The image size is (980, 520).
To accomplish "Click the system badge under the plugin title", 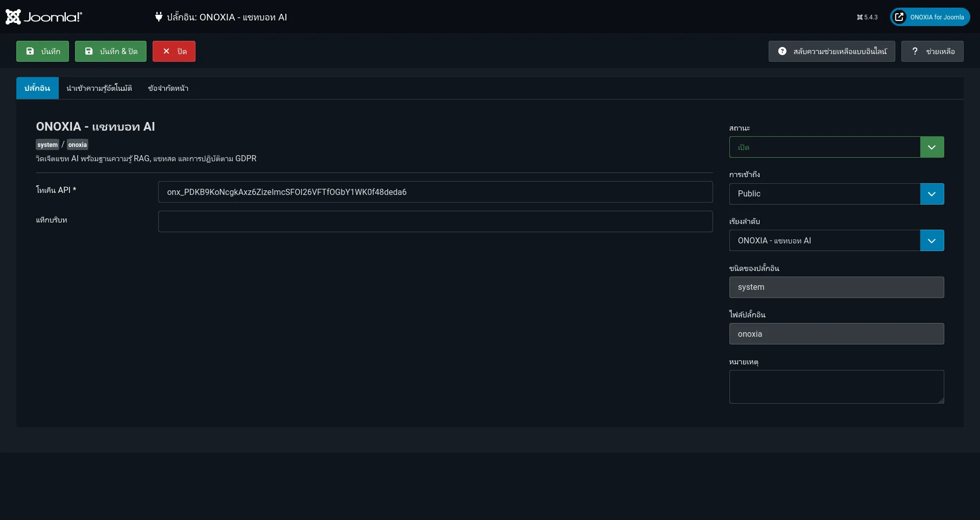I will click(47, 144).
